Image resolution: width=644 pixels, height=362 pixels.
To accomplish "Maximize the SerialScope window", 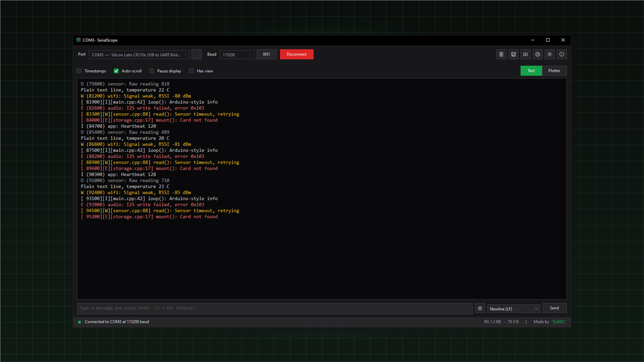I will (548, 40).
